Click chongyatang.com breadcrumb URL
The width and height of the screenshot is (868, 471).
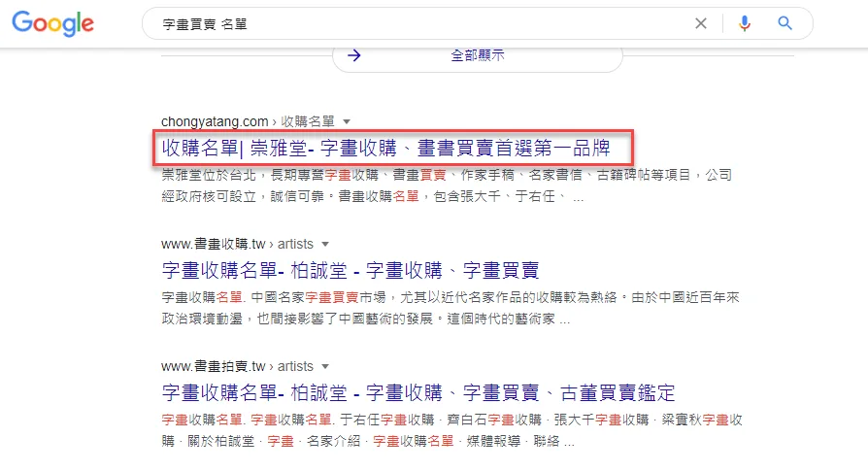[x=248, y=121]
